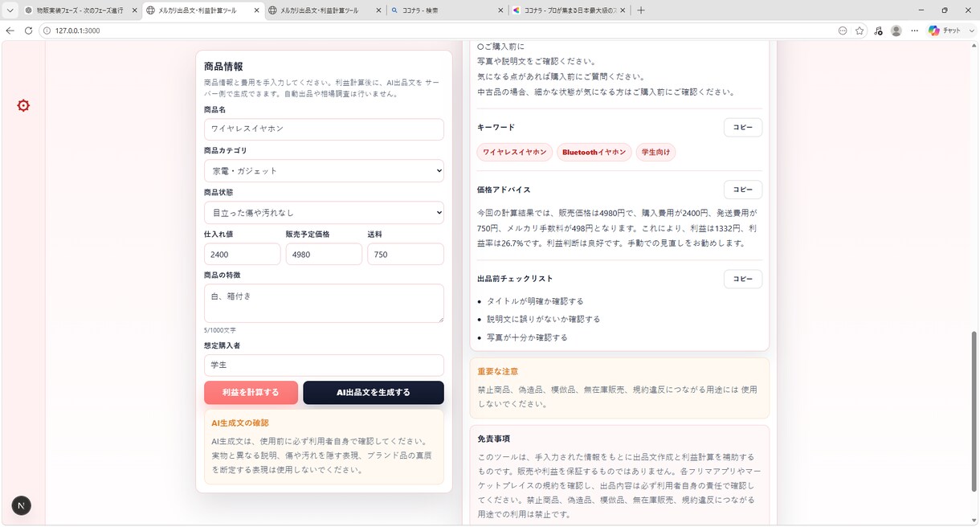The width and height of the screenshot is (980, 527).
Task: Click the red gear settings icon
Action: tap(23, 105)
